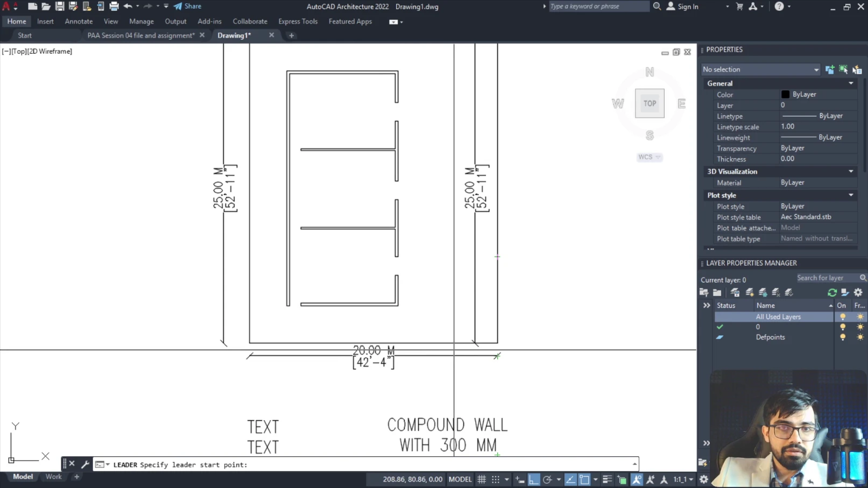Switch to PAA Session 04 file tab

click(x=140, y=36)
